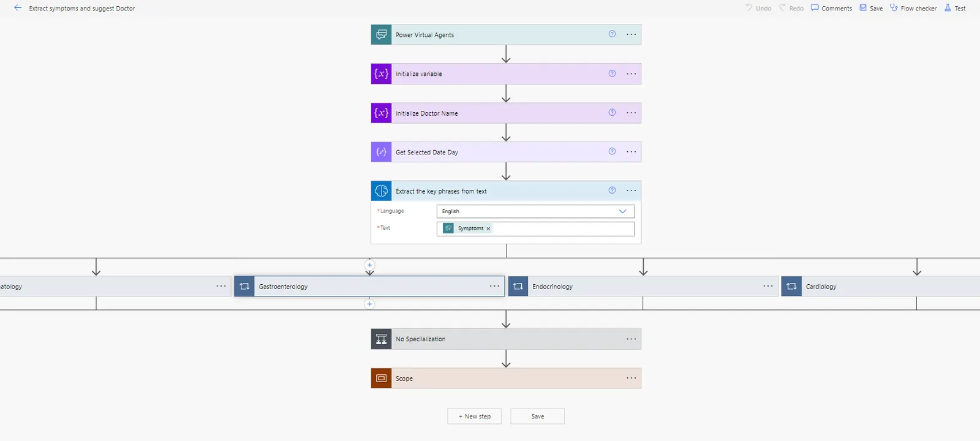980x441 pixels.
Task: Click the Gastroenterology loop icon
Action: (244, 287)
